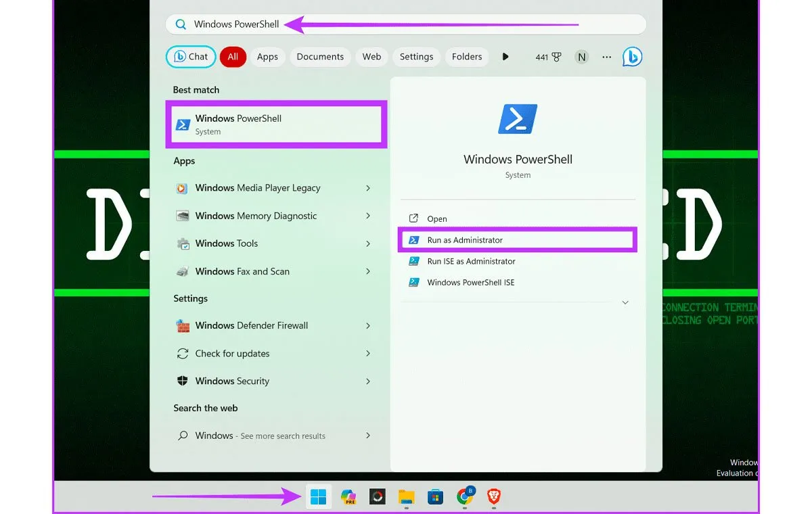Click the Windows Start button in taskbar
This screenshot has width=812, height=514.
tap(318, 498)
